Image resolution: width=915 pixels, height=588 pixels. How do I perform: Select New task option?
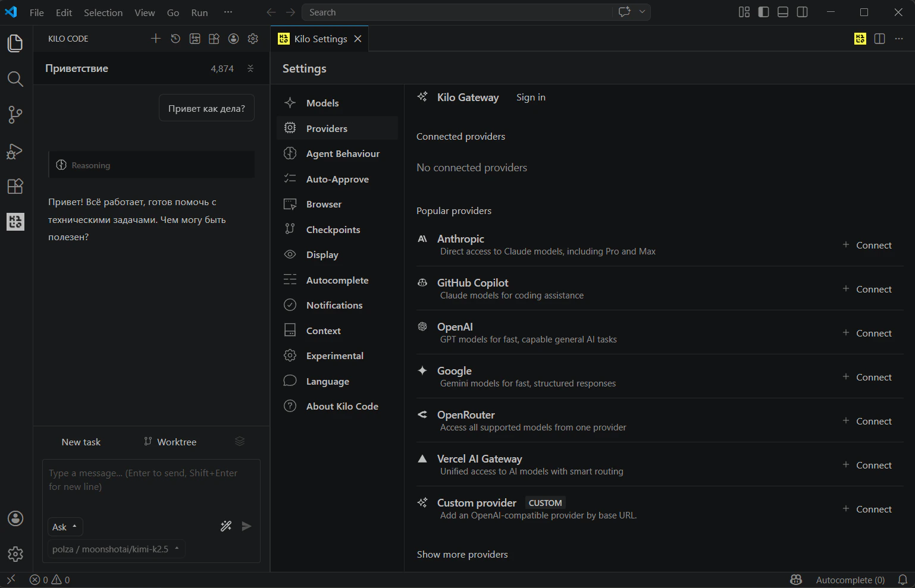82,442
